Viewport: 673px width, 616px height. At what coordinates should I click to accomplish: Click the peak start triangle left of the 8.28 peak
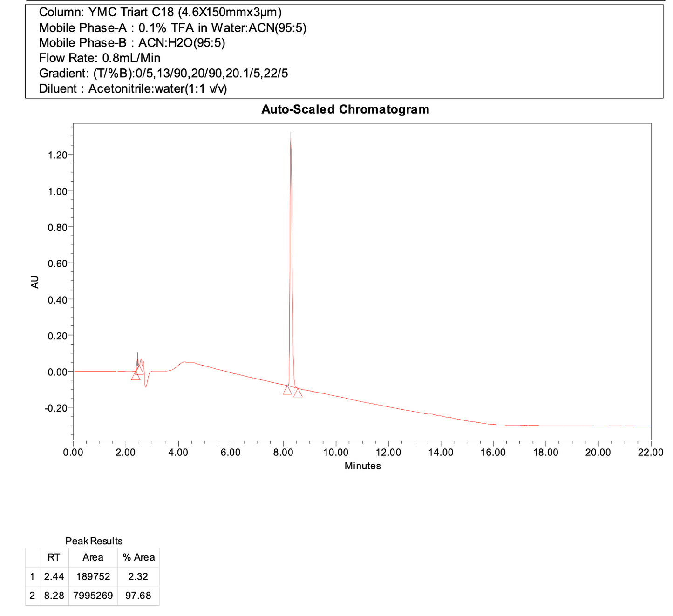(287, 390)
